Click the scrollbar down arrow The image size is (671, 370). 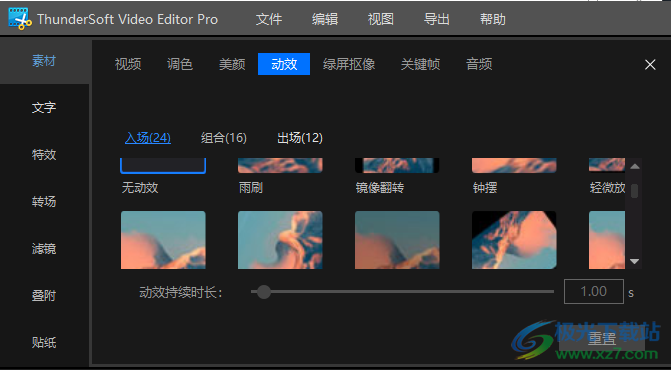pyautogui.click(x=635, y=261)
